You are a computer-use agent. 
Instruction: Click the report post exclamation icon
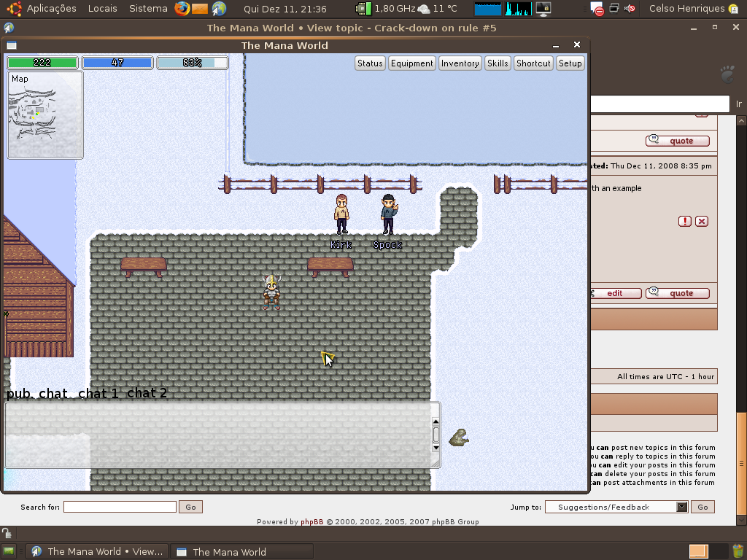point(684,221)
